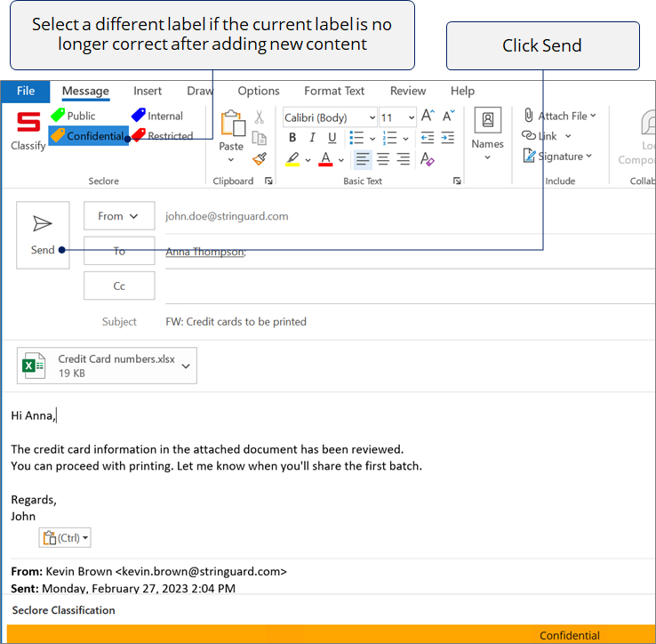Image resolution: width=656 pixels, height=644 pixels.
Task: Click the To button
Action: (x=119, y=251)
